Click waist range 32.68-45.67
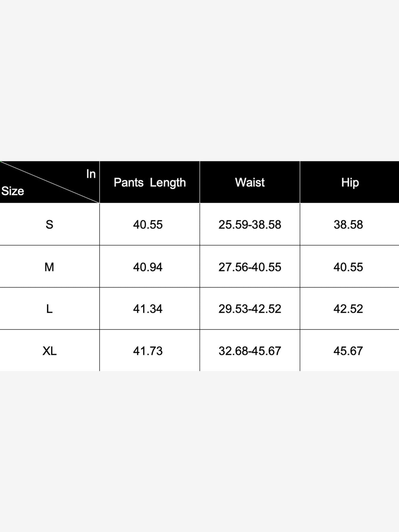Screen dimensions: 399x532 coord(250,351)
